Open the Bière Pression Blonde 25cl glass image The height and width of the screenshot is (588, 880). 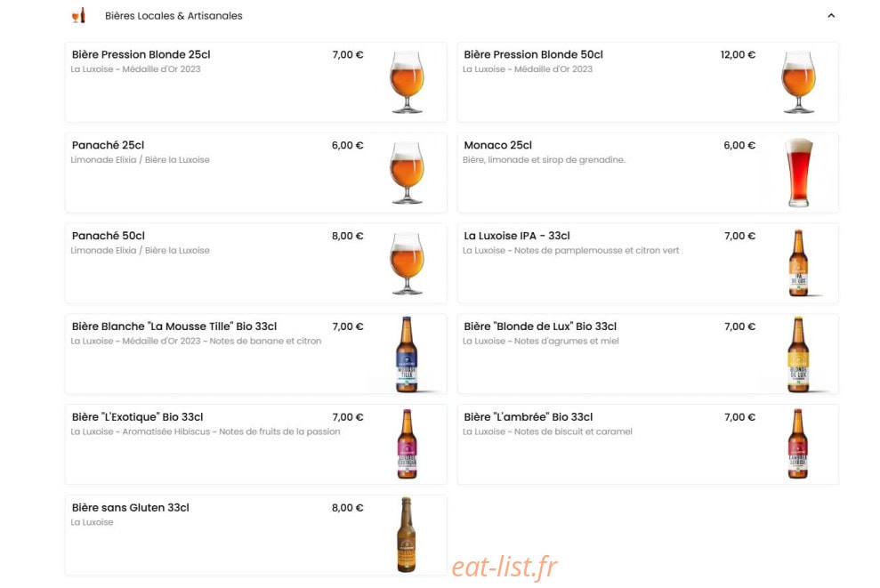pyautogui.click(x=407, y=82)
